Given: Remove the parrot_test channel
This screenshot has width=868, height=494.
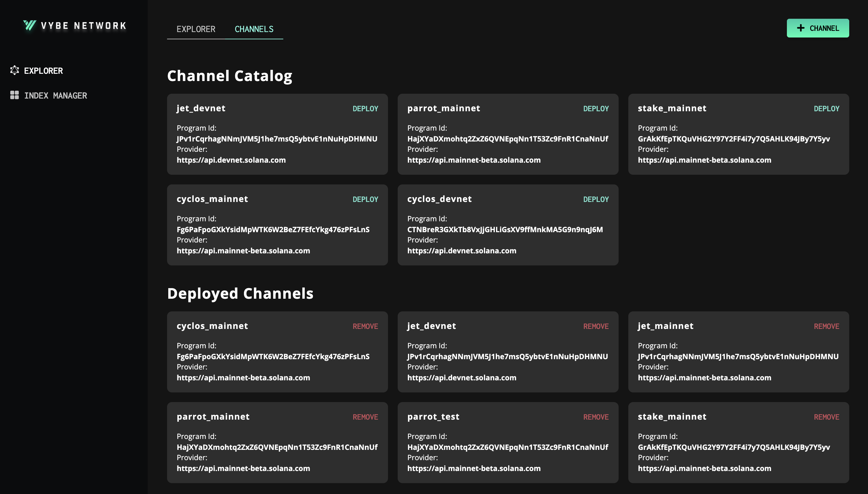Looking at the screenshot, I should click(596, 417).
